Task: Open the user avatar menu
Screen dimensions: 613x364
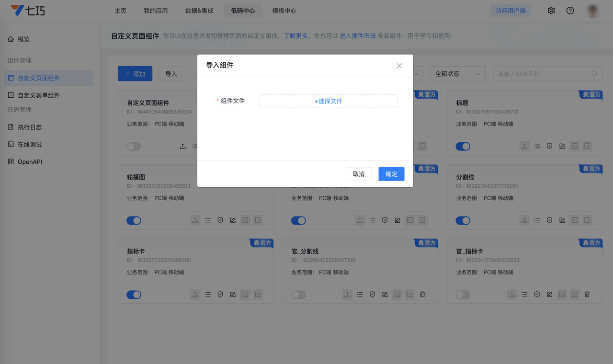Action: (x=593, y=11)
